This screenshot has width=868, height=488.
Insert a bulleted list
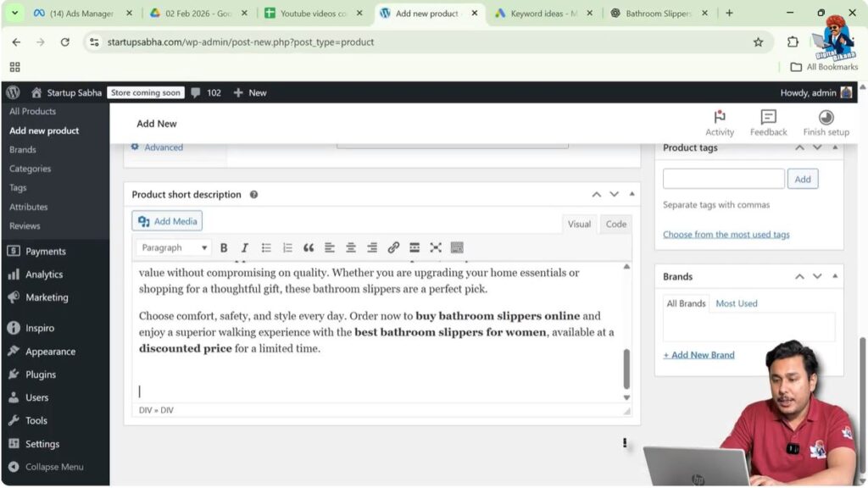[266, 247]
